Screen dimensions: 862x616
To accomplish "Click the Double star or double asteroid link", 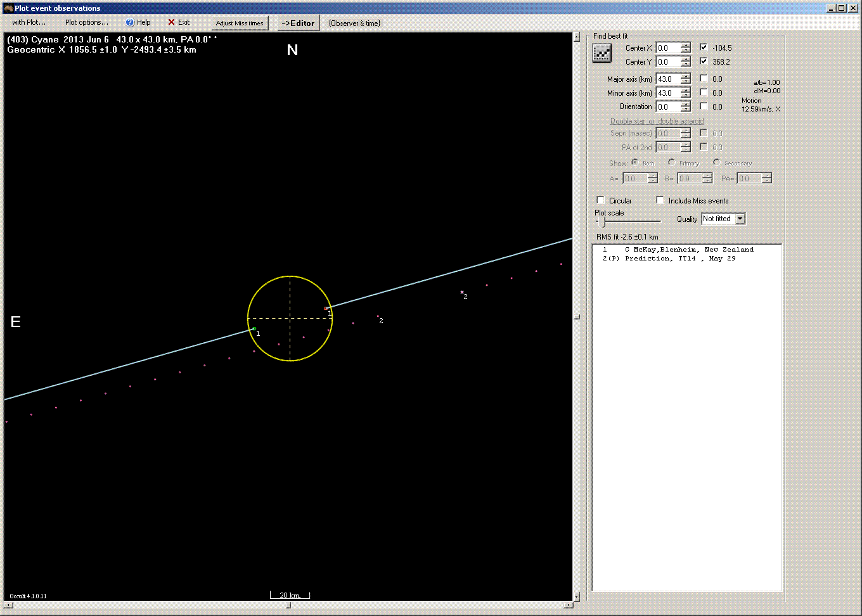I will click(657, 121).
